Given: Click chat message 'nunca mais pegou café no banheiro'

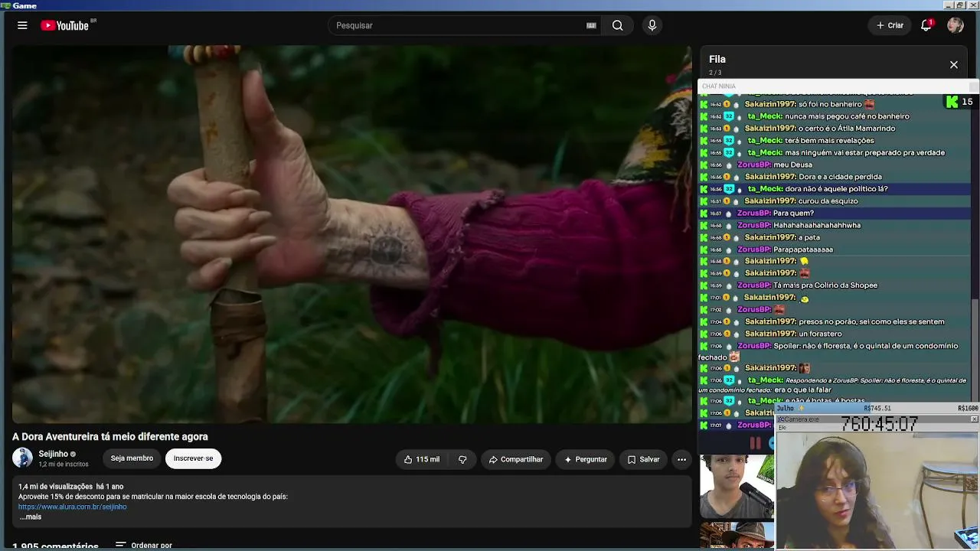Looking at the screenshot, I should [847, 116].
